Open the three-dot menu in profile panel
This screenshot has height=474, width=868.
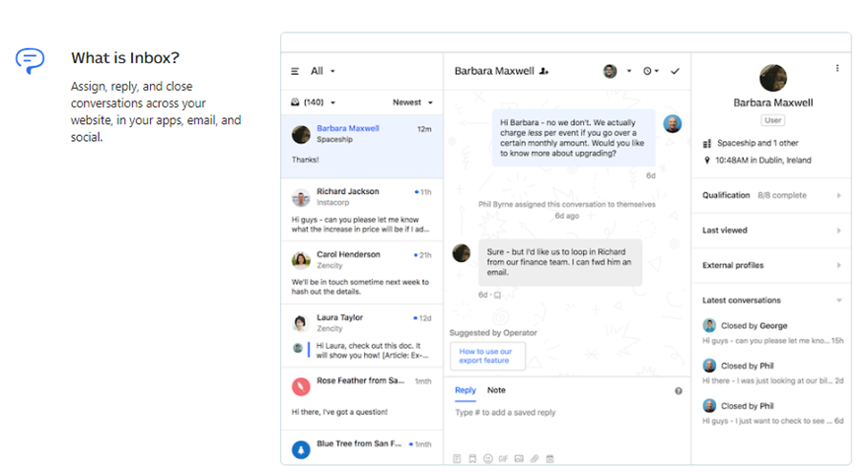click(837, 68)
